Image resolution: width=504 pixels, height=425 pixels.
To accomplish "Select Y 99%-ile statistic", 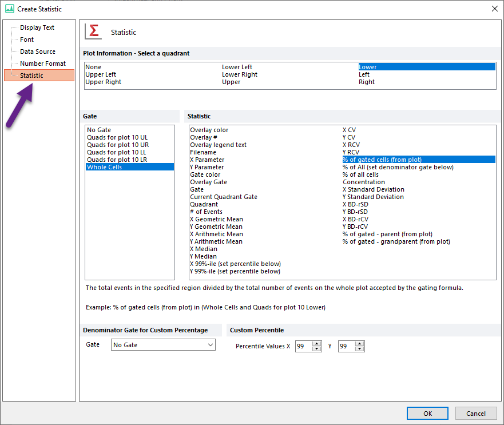I will pos(235,271).
